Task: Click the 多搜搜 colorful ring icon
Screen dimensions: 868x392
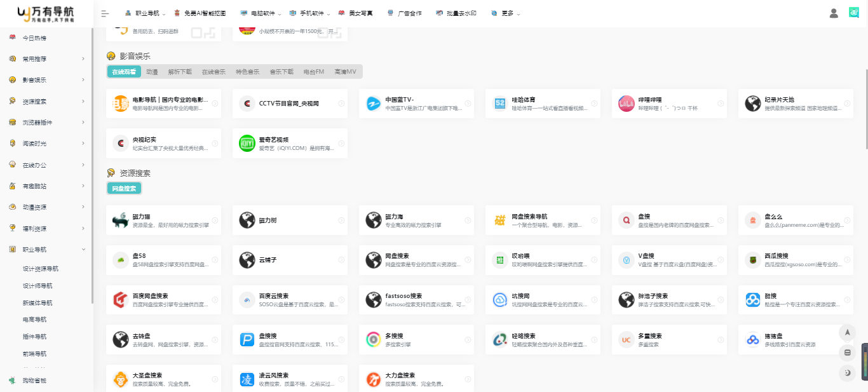Action: pyautogui.click(x=374, y=340)
